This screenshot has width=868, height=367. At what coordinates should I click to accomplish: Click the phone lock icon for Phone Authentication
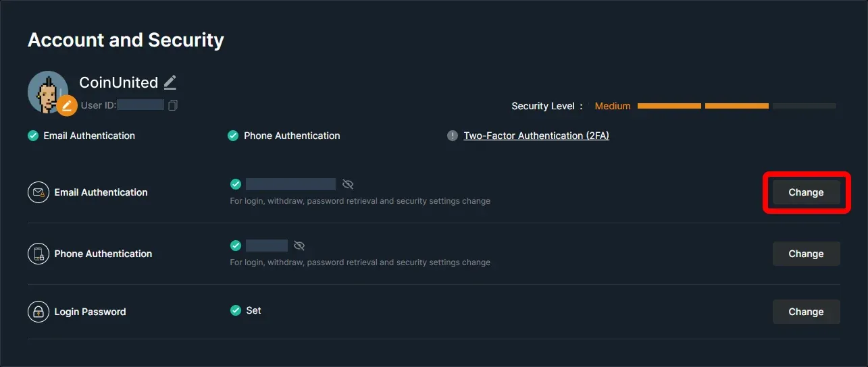[x=39, y=254]
